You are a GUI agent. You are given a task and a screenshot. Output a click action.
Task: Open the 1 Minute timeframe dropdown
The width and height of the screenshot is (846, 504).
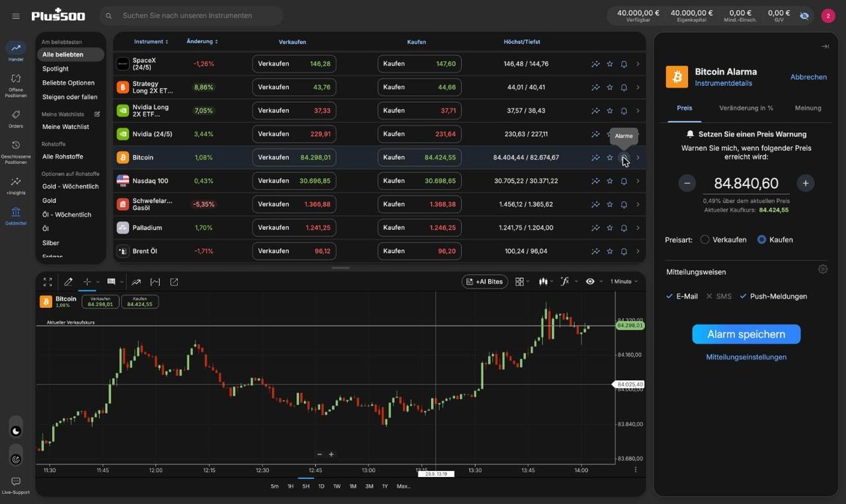(624, 281)
